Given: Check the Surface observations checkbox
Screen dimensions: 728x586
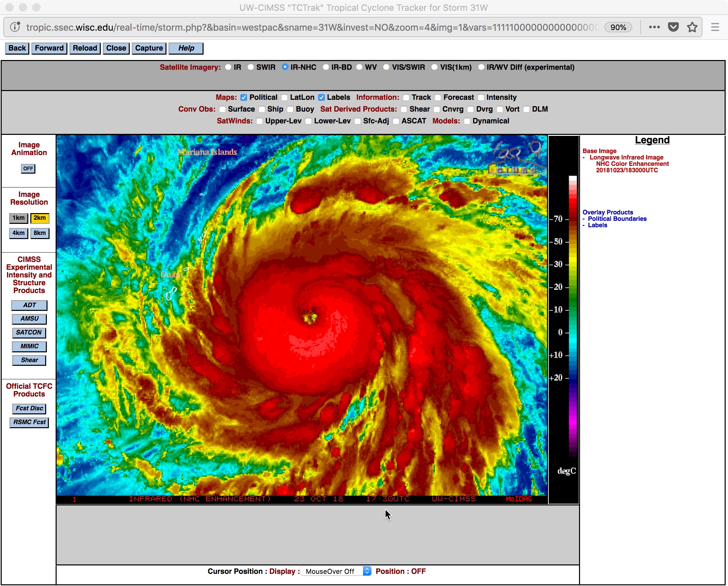Looking at the screenshot, I should tap(222, 110).
